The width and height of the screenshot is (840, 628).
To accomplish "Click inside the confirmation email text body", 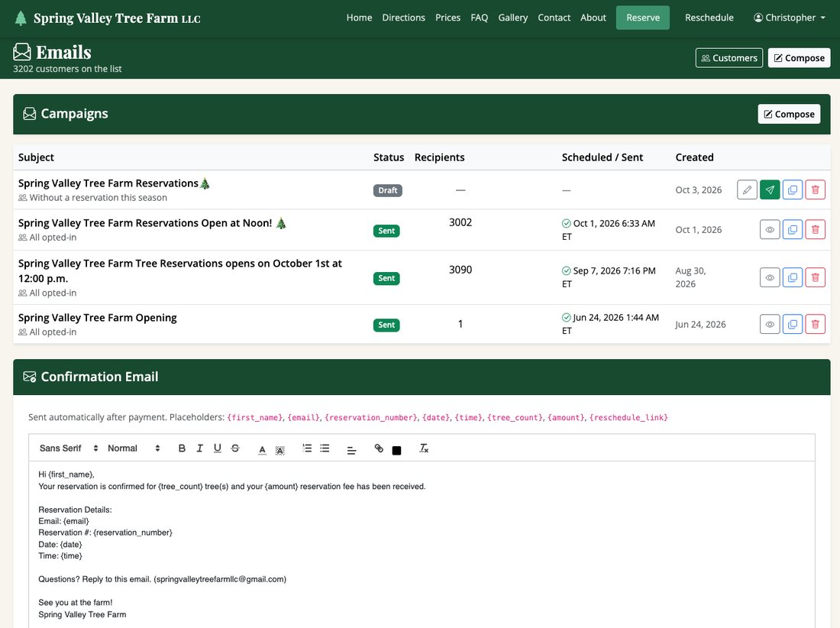I will click(x=422, y=545).
